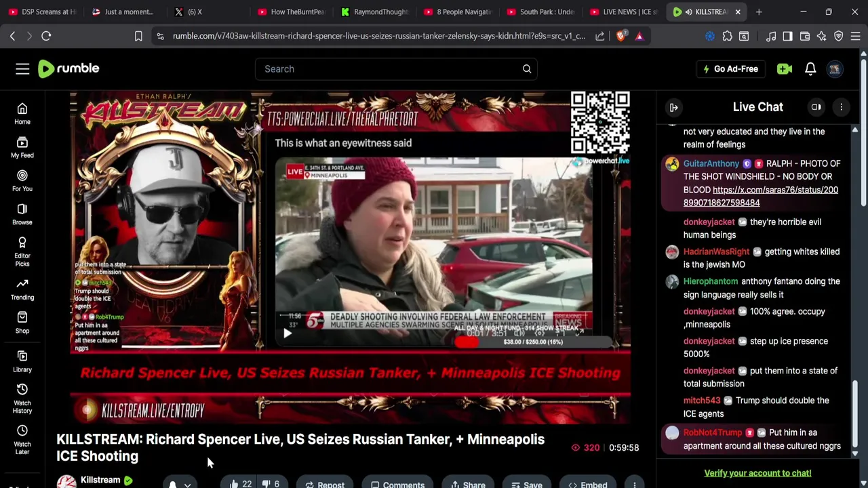Open Browse in the sidebar
The height and width of the screenshot is (488, 868).
coord(22,214)
